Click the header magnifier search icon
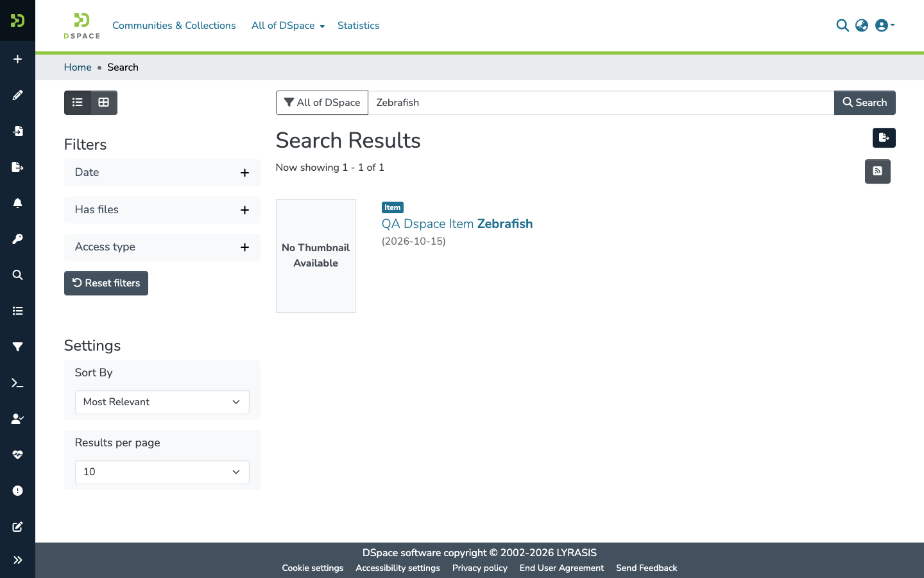Screen dimensions: 924x578 843,26
